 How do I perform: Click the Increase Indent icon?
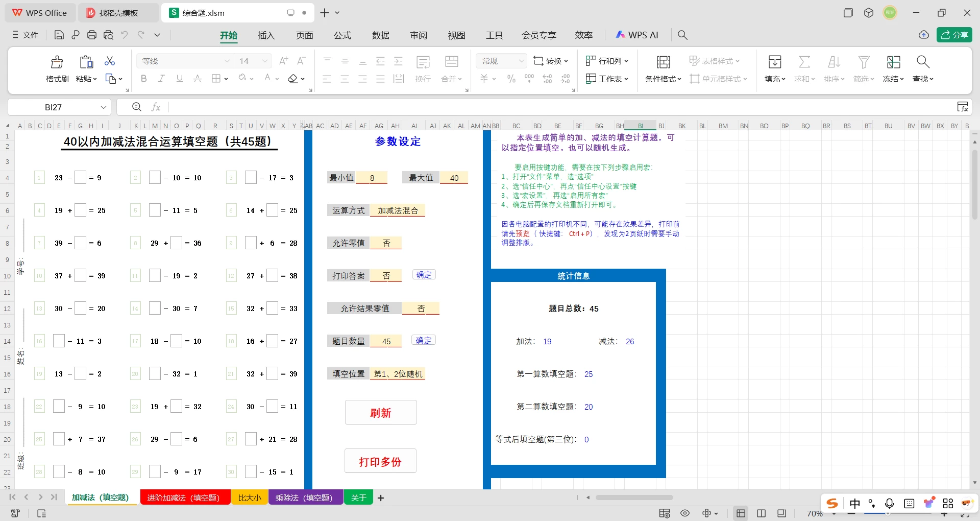(x=399, y=61)
